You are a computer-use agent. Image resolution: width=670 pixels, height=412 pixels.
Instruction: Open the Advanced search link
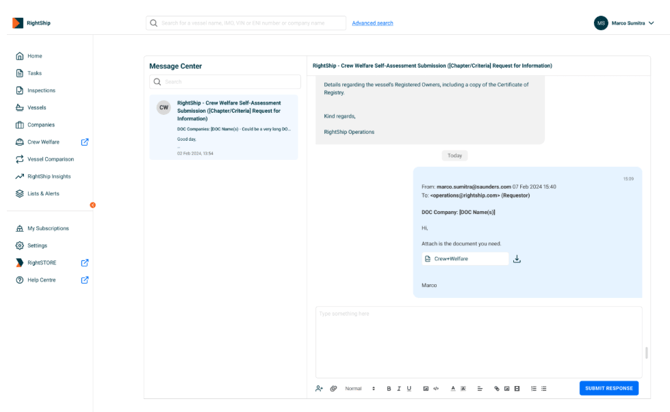tap(372, 23)
